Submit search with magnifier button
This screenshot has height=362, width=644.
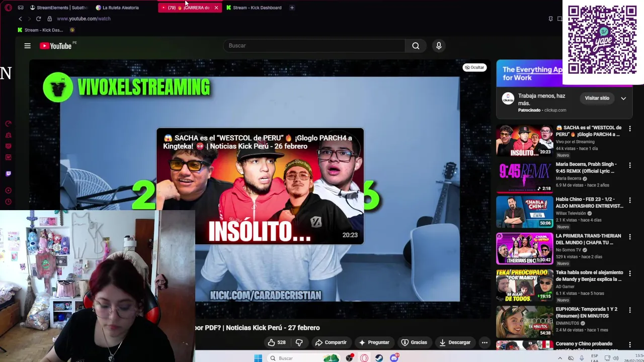click(x=416, y=46)
